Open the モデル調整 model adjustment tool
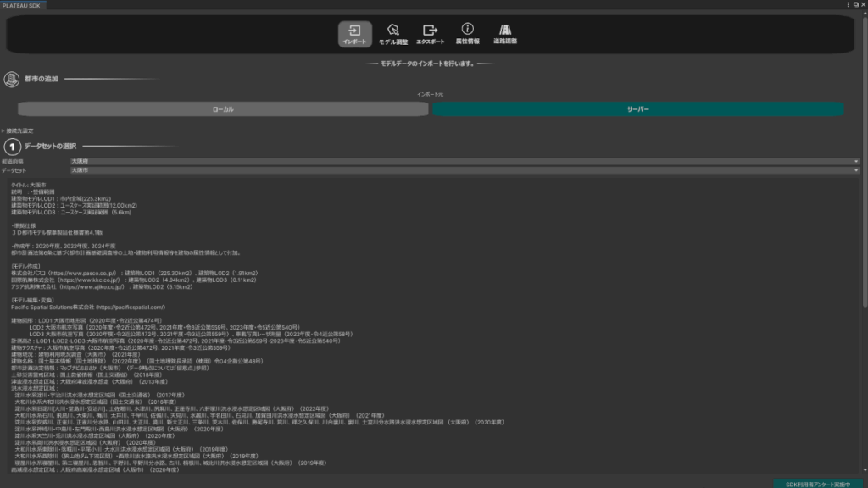This screenshot has width=868, height=488. click(392, 34)
